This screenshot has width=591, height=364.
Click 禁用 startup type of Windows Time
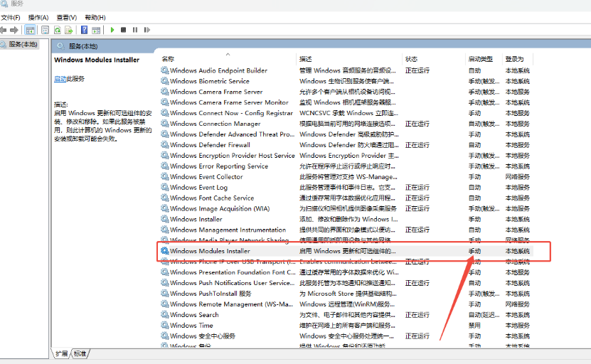click(474, 325)
